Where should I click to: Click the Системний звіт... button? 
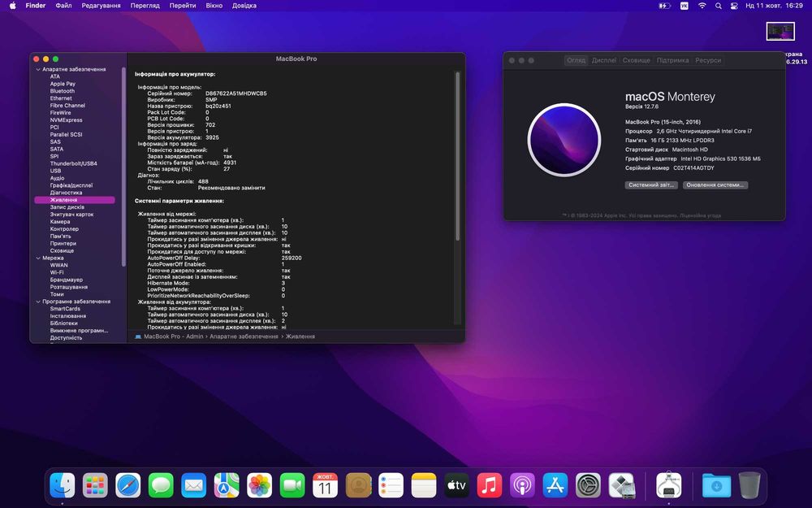651,185
